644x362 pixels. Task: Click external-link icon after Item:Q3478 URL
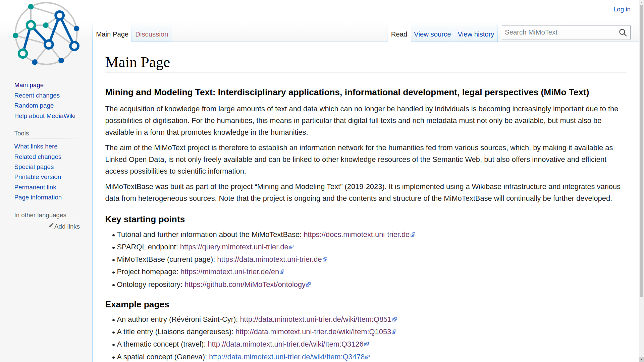coord(368,357)
